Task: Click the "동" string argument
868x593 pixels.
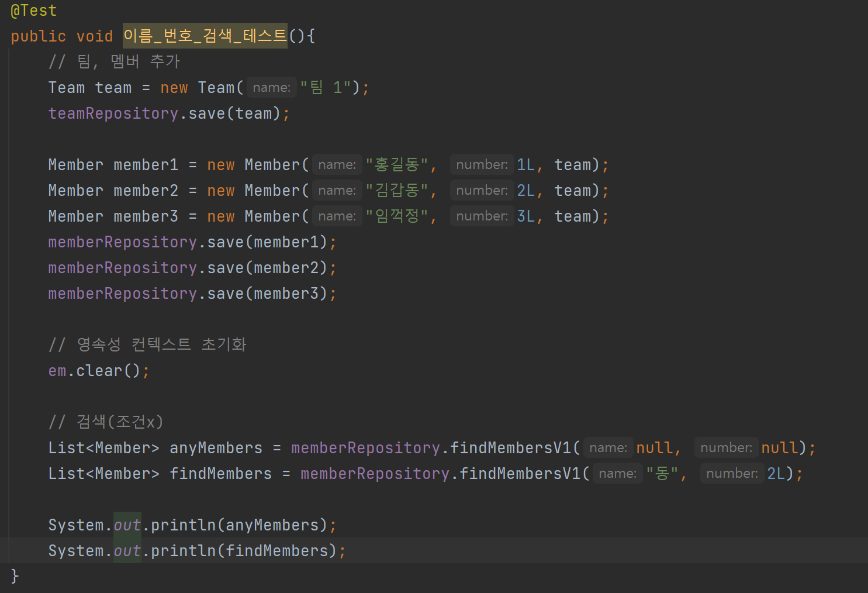Action: (x=662, y=474)
